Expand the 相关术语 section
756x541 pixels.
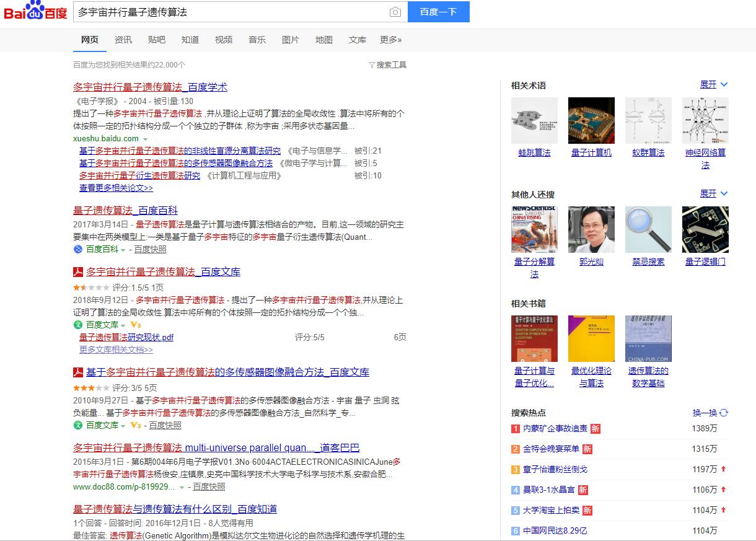point(714,85)
